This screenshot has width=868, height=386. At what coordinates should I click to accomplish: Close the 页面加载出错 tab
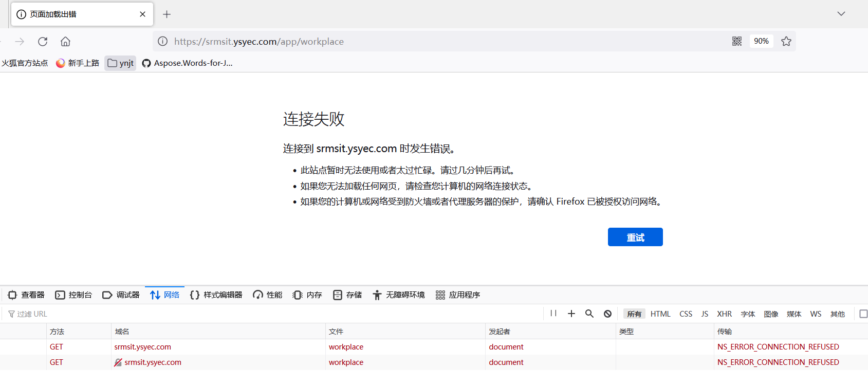[142, 14]
